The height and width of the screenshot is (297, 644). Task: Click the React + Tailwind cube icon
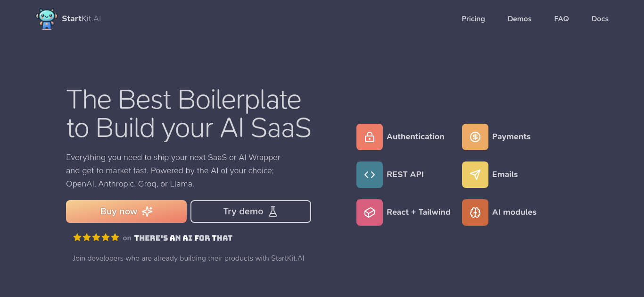click(x=370, y=212)
